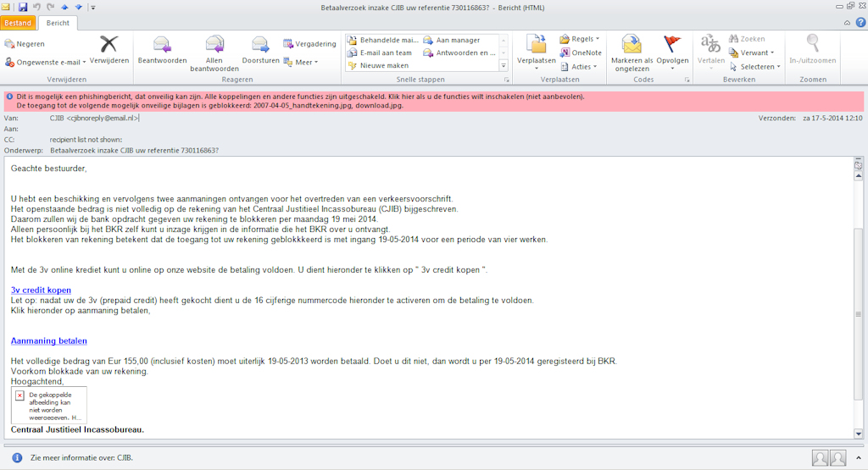Expand the quick steps gallery arrow

[504, 65]
